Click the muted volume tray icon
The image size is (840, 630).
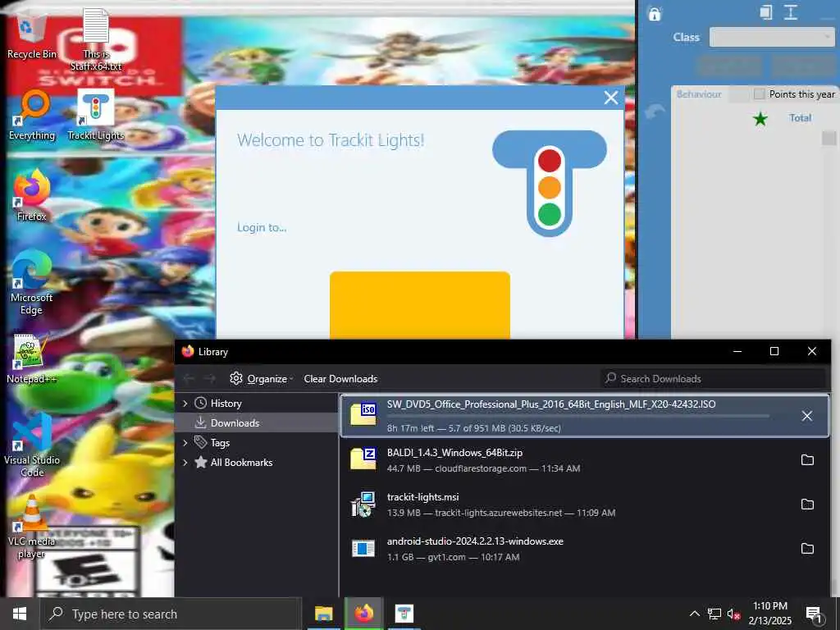point(733,614)
